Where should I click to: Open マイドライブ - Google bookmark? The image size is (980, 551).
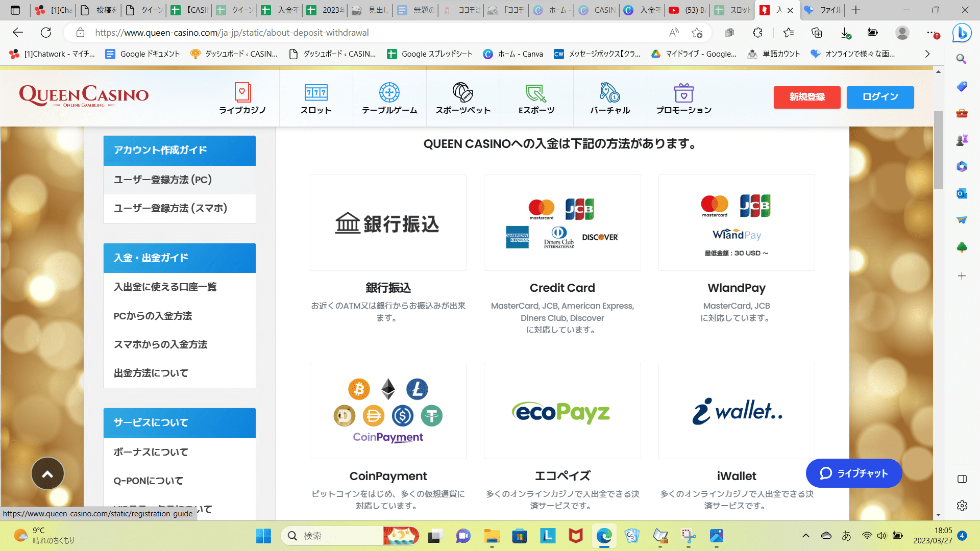coord(694,54)
